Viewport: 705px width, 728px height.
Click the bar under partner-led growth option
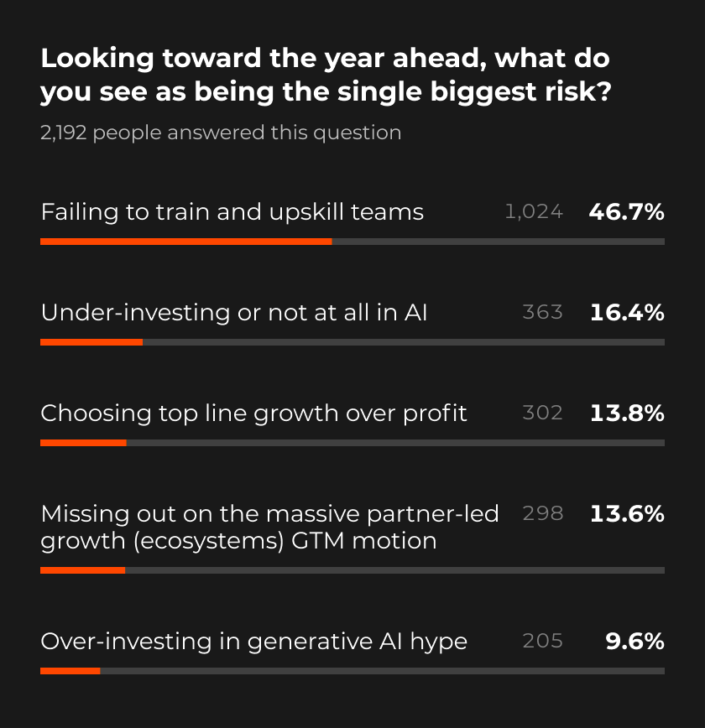tap(352, 570)
